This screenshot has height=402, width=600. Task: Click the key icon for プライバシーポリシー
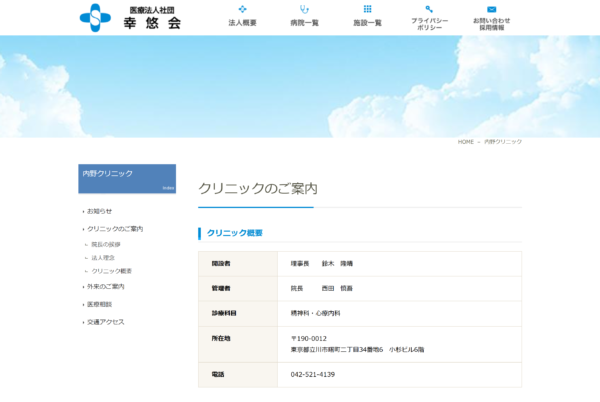pos(429,9)
